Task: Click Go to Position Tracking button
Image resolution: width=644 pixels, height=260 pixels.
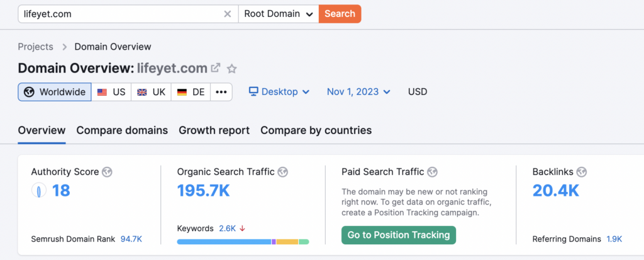Action: pos(399,235)
